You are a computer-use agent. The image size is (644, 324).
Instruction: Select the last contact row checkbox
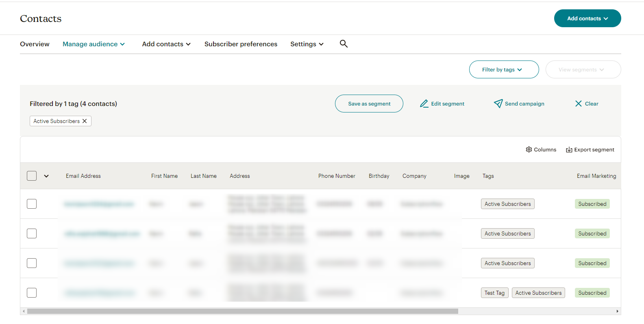[32, 293]
